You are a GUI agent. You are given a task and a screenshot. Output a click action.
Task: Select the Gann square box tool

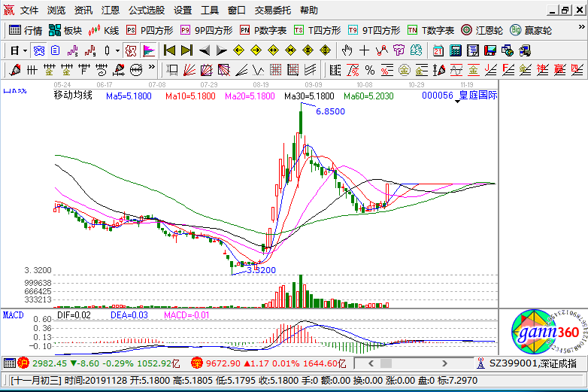point(172,70)
